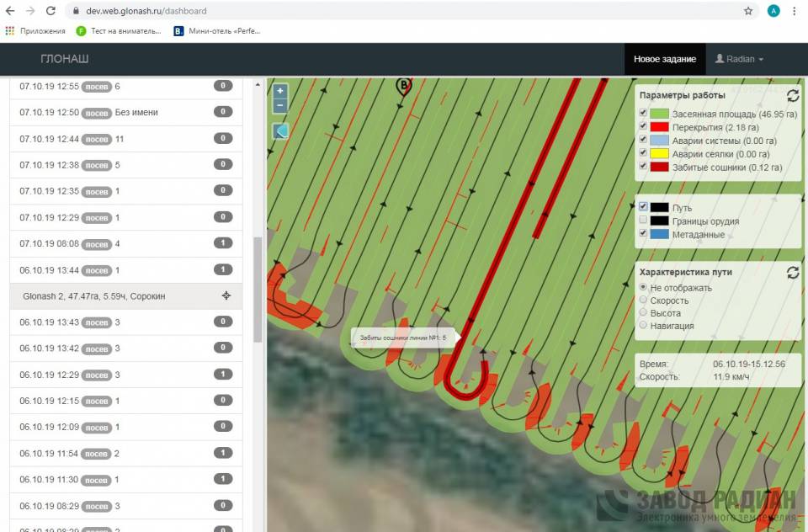Click the B point marker on map
The height and width of the screenshot is (532, 808).
coord(403,86)
